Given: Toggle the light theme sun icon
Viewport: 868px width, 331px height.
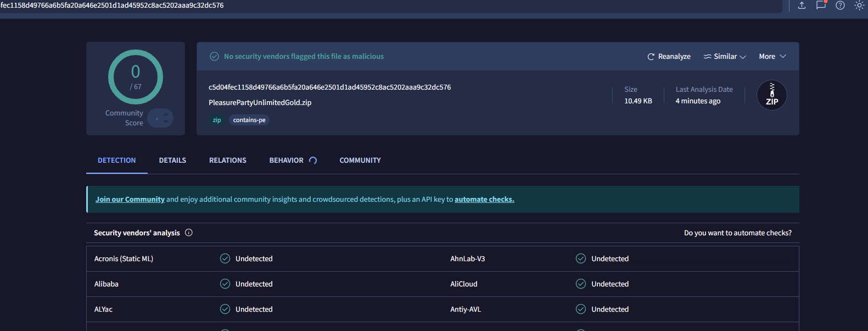Looking at the screenshot, I should pos(859,5).
